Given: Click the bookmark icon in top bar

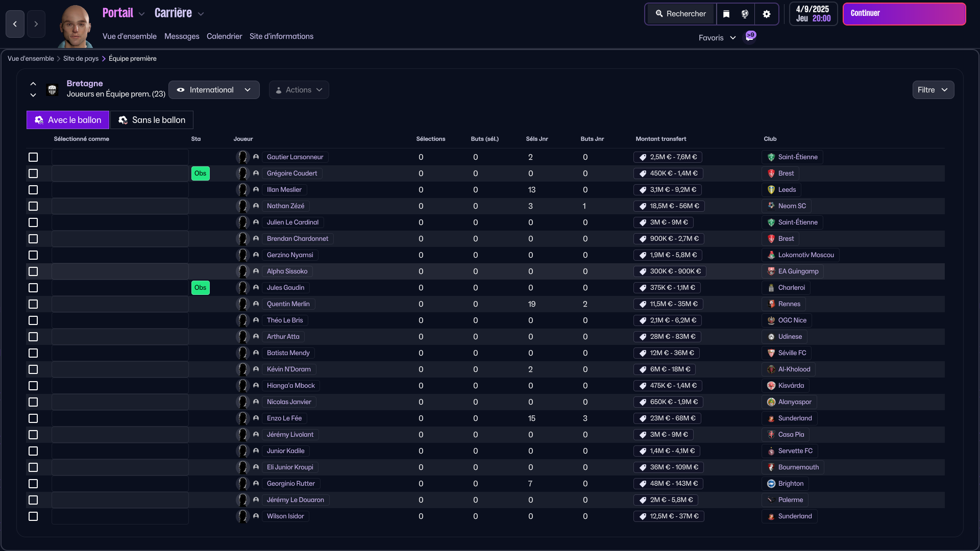Looking at the screenshot, I should tap(726, 14).
